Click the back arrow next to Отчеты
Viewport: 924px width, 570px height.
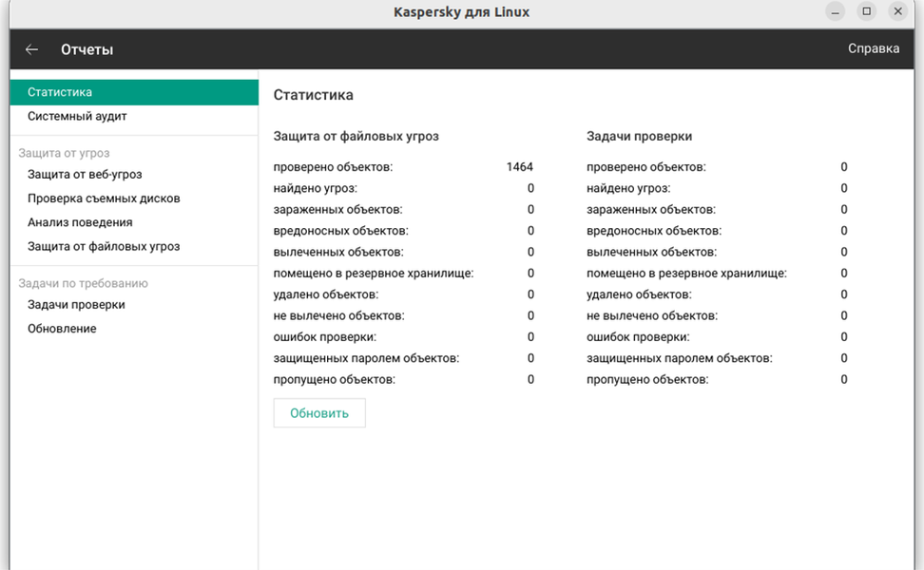(32, 49)
